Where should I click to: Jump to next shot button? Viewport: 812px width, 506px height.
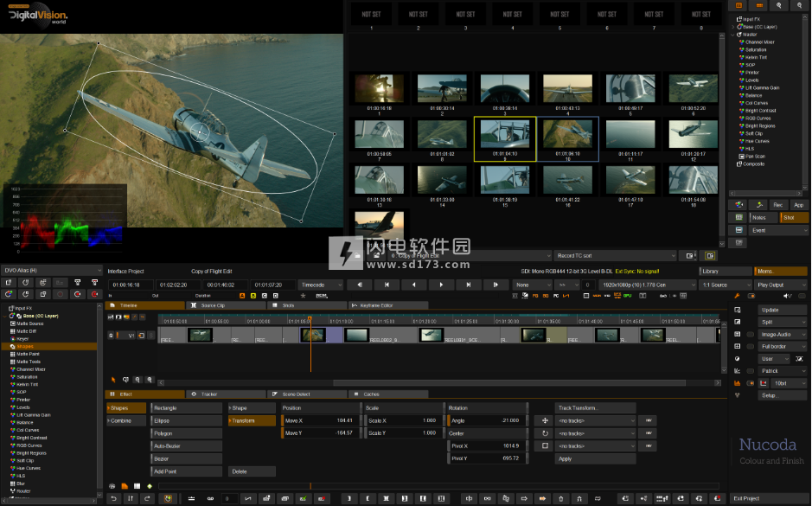(x=468, y=285)
